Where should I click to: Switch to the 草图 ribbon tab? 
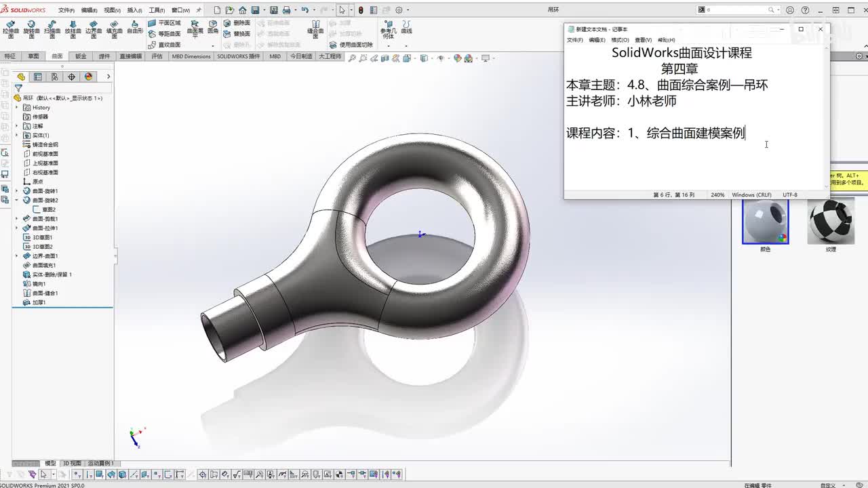(x=33, y=56)
